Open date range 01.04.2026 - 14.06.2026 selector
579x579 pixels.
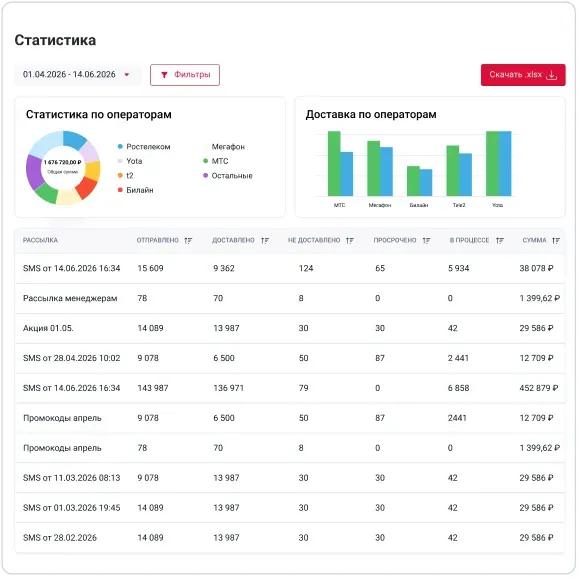pos(78,75)
